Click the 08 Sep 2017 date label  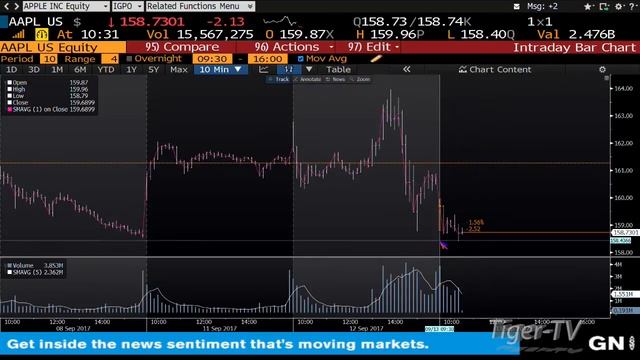coord(73,329)
